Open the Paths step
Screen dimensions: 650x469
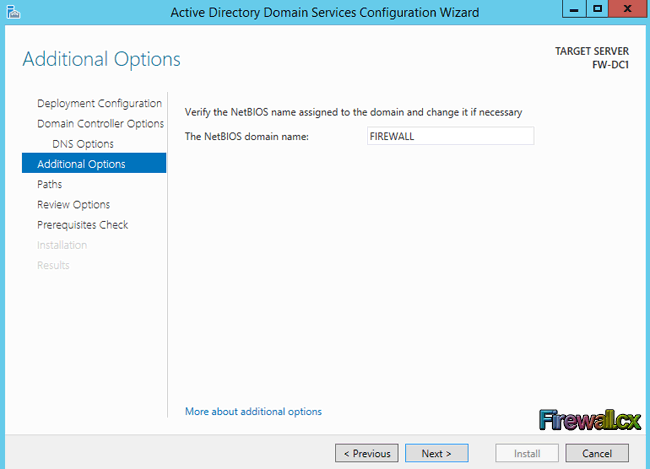coord(49,184)
